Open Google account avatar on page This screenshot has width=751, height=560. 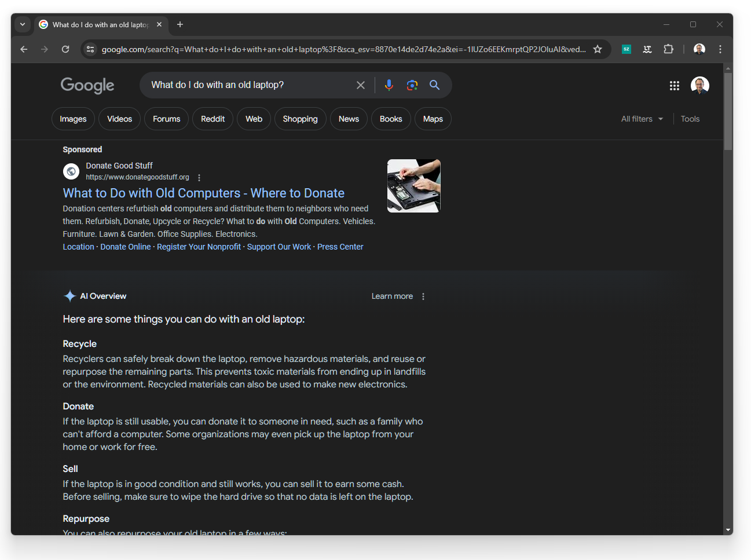click(x=700, y=85)
